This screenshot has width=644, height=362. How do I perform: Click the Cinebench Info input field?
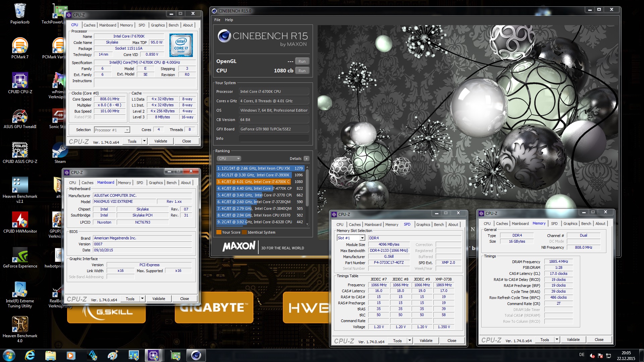click(274, 138)
